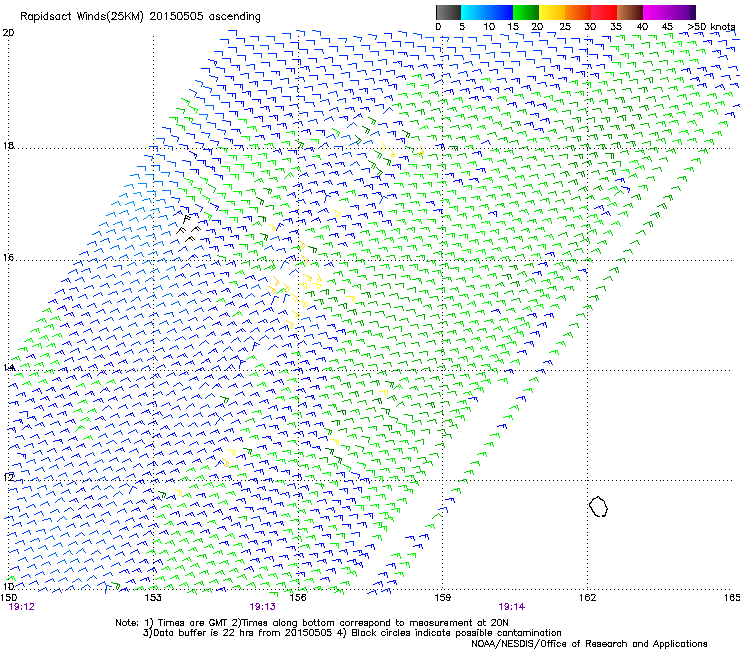This screenshot has width=740, height=650.
Task: Click the cyan 5-10 knots color swatch
Action: pos(473,12)
